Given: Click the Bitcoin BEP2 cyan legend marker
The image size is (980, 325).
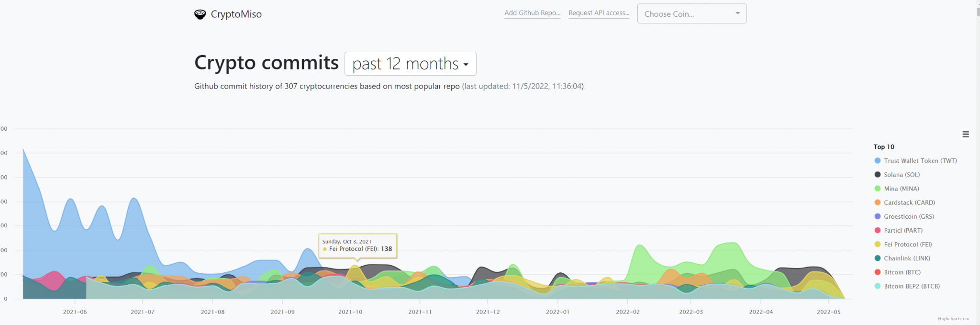Looking at the screenshot, I should tap(877, 286).
